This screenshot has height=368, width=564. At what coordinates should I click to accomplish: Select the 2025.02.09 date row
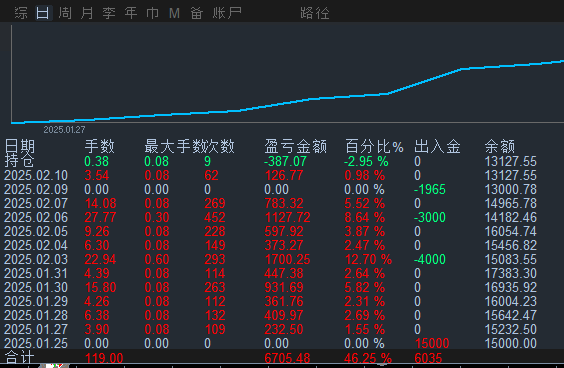click(36, 190)
